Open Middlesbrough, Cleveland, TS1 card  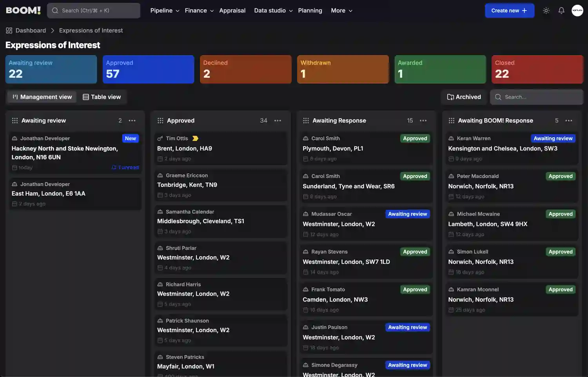point(221,221)
